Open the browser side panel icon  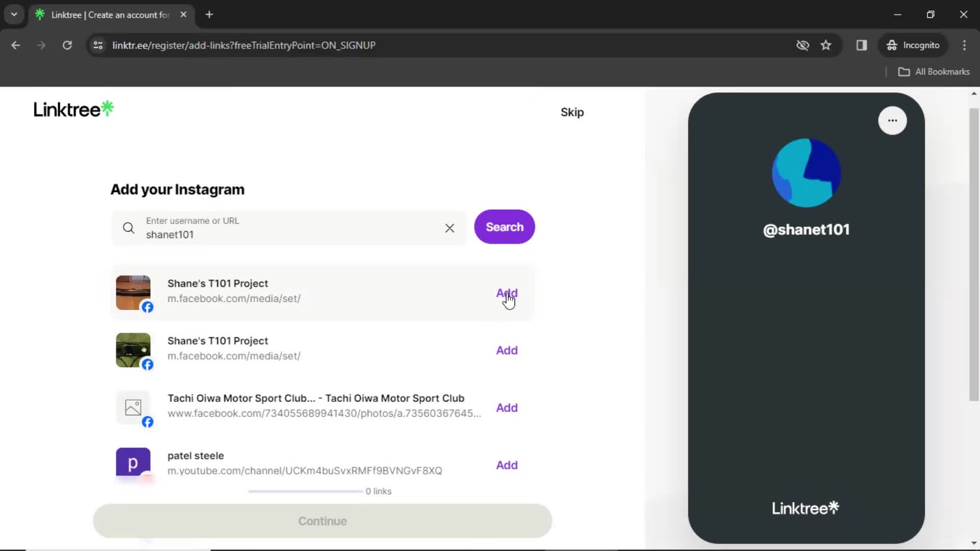(x=862, y=45)
